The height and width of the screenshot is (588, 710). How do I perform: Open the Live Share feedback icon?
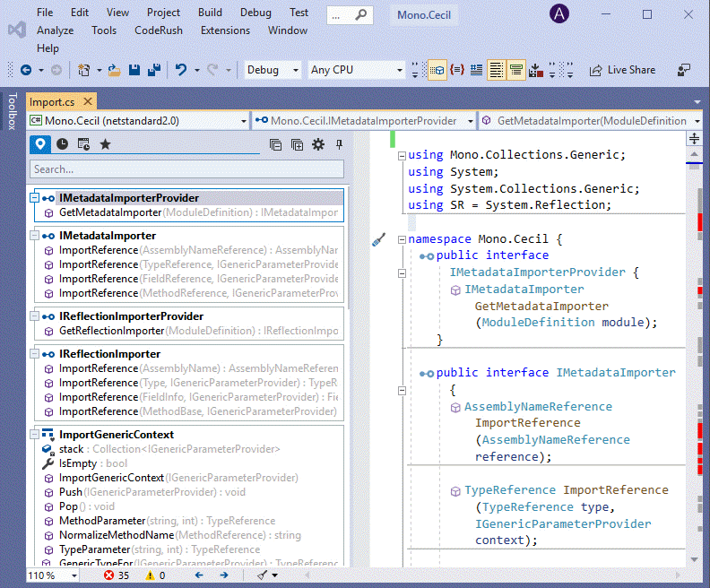(684, 70)
